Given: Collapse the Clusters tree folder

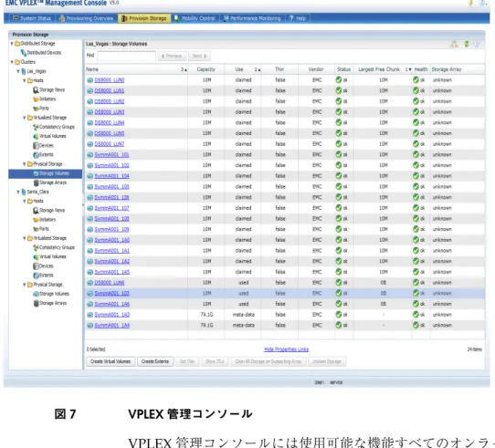Looking at the screenshot, I should coord(12,62).
